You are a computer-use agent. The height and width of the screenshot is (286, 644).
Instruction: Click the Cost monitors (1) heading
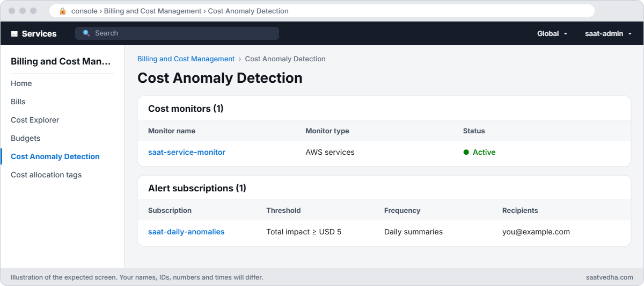pyautogui.click(x=186, y=109)
